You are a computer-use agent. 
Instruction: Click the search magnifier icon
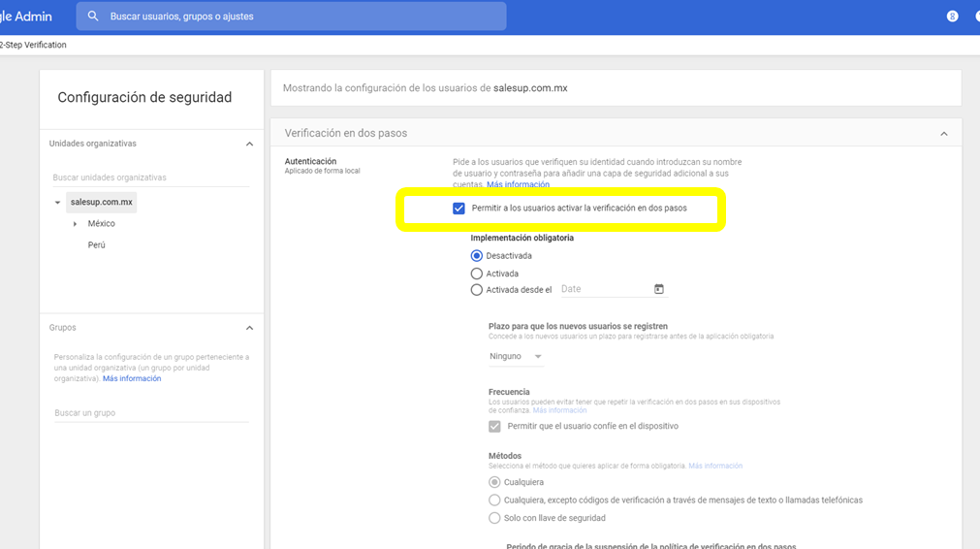pos(93,16)
